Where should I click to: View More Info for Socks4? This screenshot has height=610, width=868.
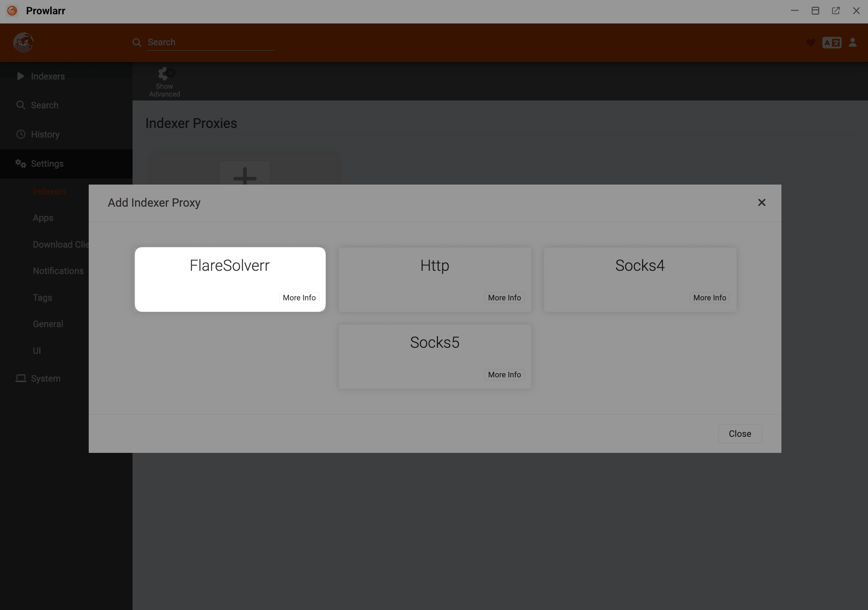709,298
